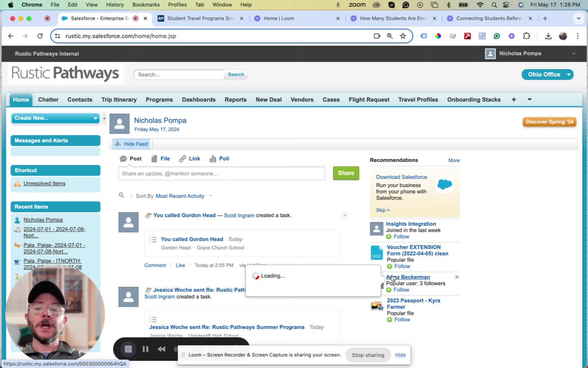Go to the Flight Request tab
588x368 pixels.
(369, 100)
